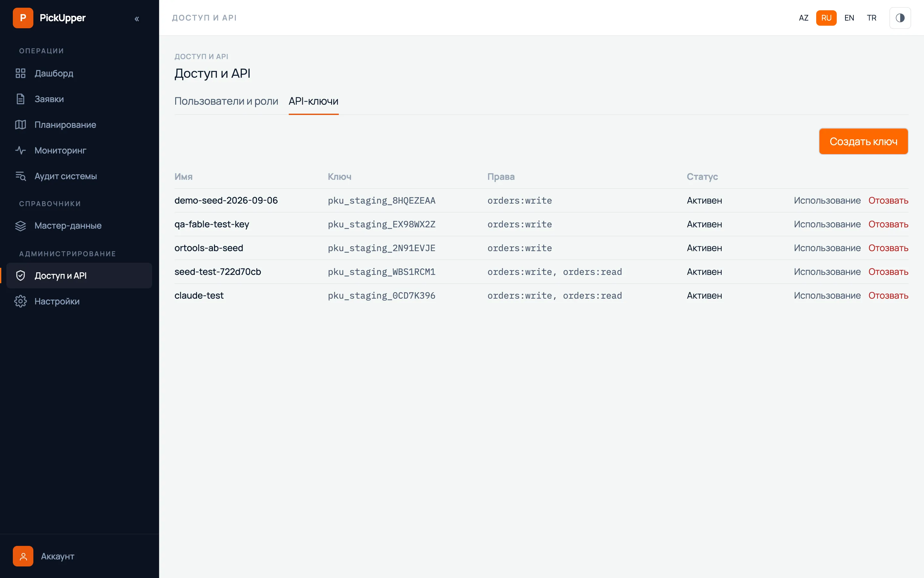The width and height of the screenshot is (924, 578).
Task: Revoke the qa-fable-test-key key
Action: (888, 224)
